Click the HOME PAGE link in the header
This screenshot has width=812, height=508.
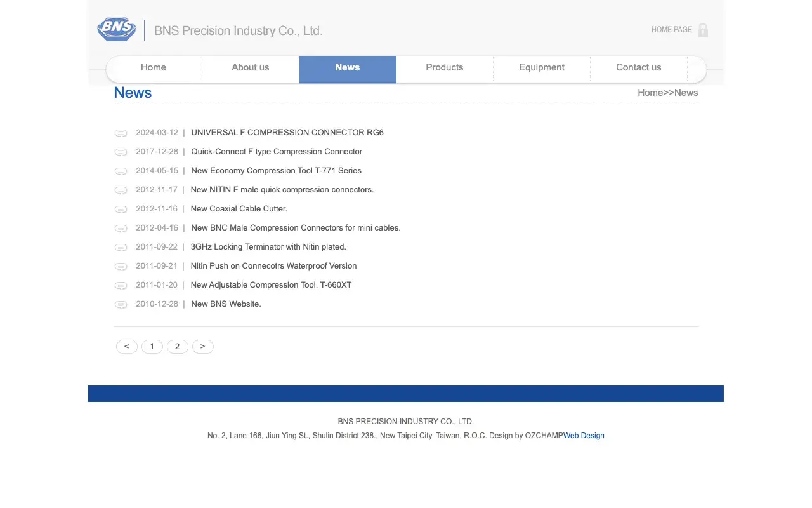click(672, 30)
